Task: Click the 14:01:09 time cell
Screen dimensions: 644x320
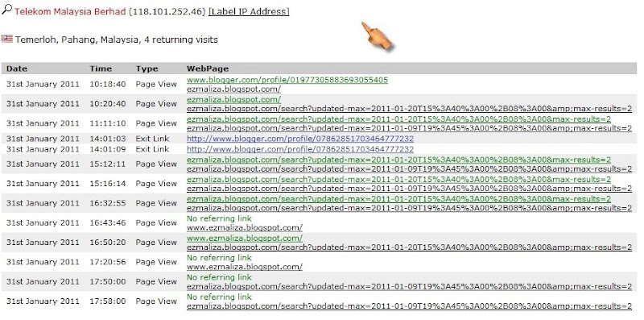Action: point(108,149)
